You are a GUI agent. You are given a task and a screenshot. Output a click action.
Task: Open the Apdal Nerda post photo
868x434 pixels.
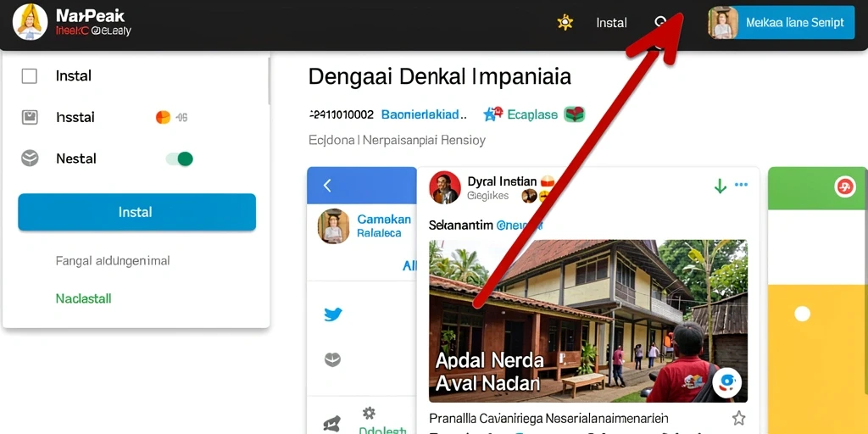(x=588, y=320)
